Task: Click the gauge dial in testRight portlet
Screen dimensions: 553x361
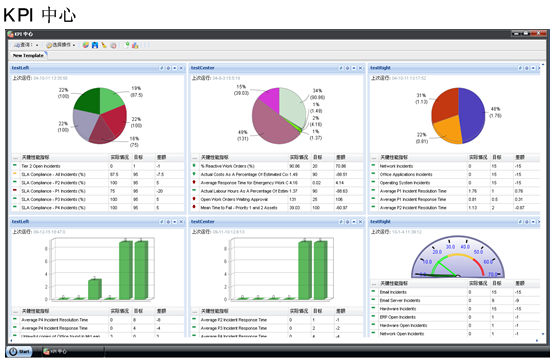Action: (x=458, y=257)
